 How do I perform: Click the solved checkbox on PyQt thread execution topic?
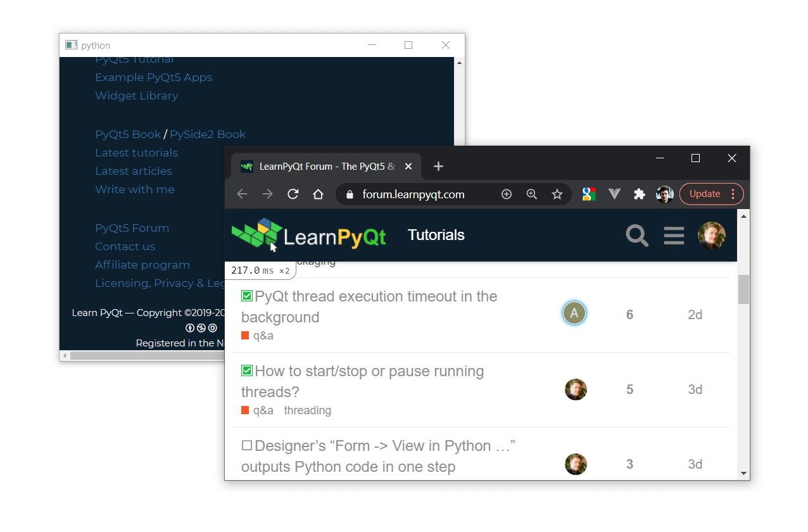[x=246, y=295]
